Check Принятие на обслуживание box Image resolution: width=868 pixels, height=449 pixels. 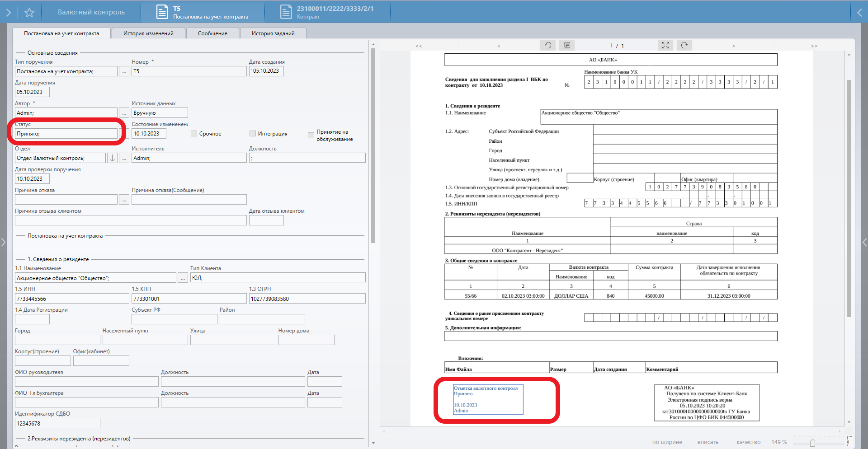pyautogui.click(x=311, y=136)
